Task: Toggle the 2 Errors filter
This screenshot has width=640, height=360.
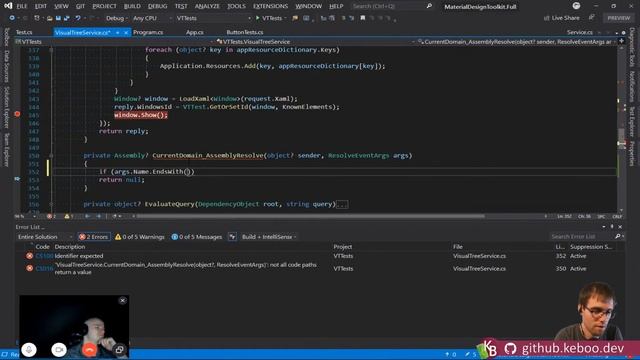Action: (94, 237)
